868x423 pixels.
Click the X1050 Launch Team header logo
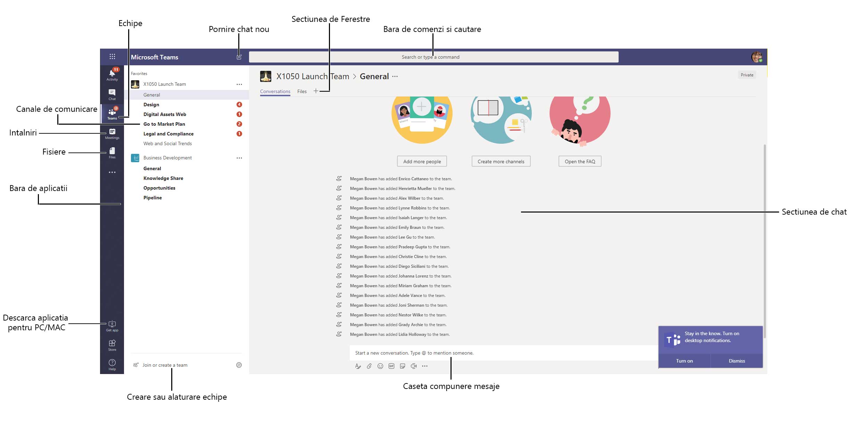266,76
